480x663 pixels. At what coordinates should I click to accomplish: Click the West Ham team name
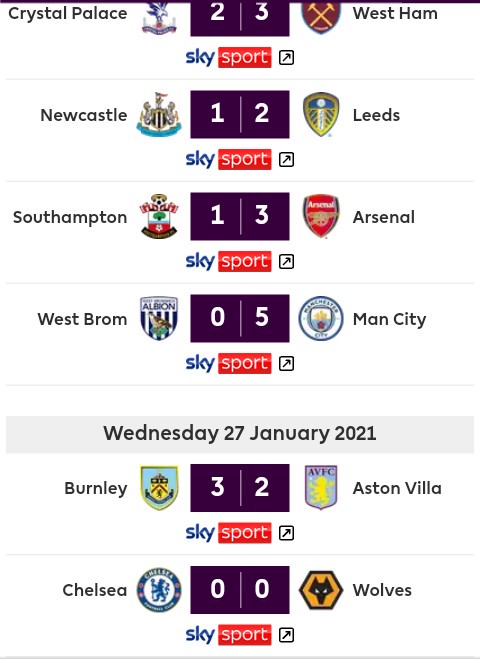(395, 13)
